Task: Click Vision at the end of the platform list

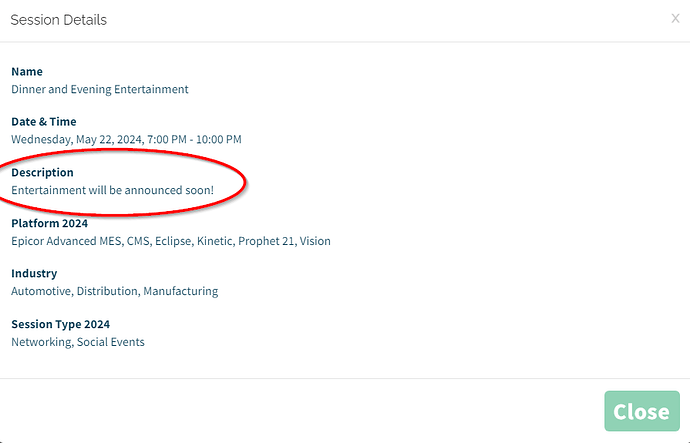Action: pos(315,241)
